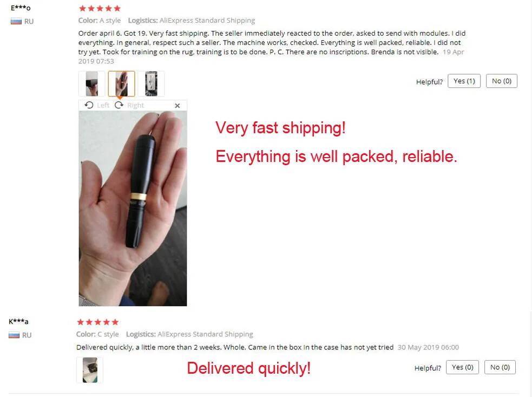532x397 pixels.
Task: Vote Yes (0) on K***a review
Action: click(x=462, y=367)
